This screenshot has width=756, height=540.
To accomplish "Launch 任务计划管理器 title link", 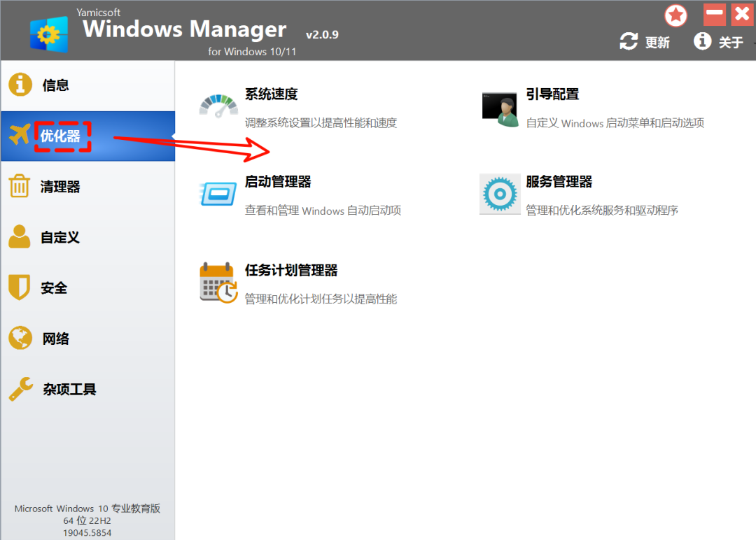I will pos(291,270).
